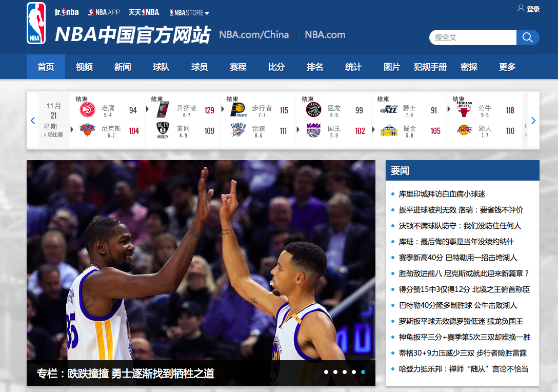Screen dimensions: 558x392
Task: Open the NBA.com/China link
Action: click(x=254, y=34)
